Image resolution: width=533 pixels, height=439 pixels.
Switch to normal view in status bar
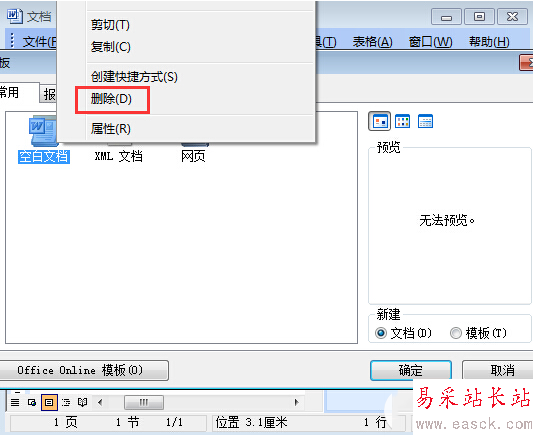pos(15,403)
